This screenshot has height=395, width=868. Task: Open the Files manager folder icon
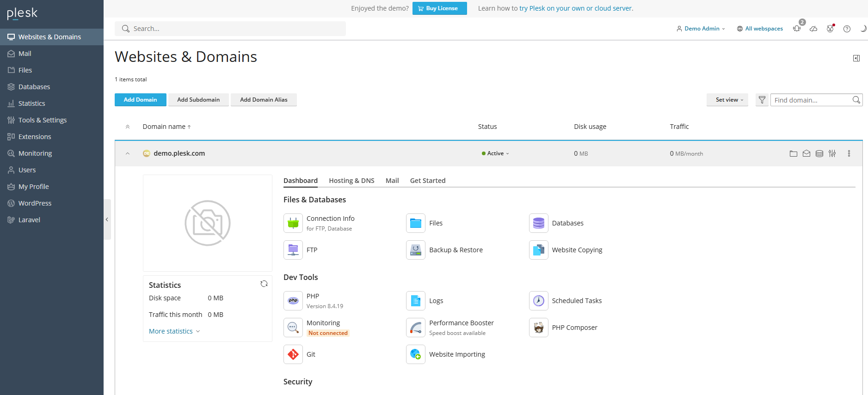point(416,223)
